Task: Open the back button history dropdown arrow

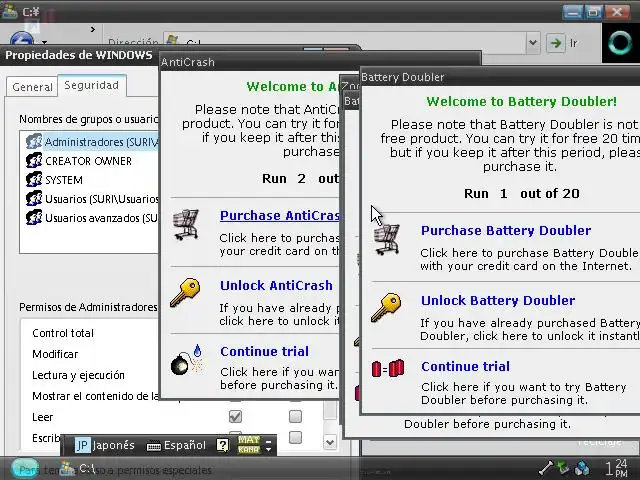Action: point(44,42)
